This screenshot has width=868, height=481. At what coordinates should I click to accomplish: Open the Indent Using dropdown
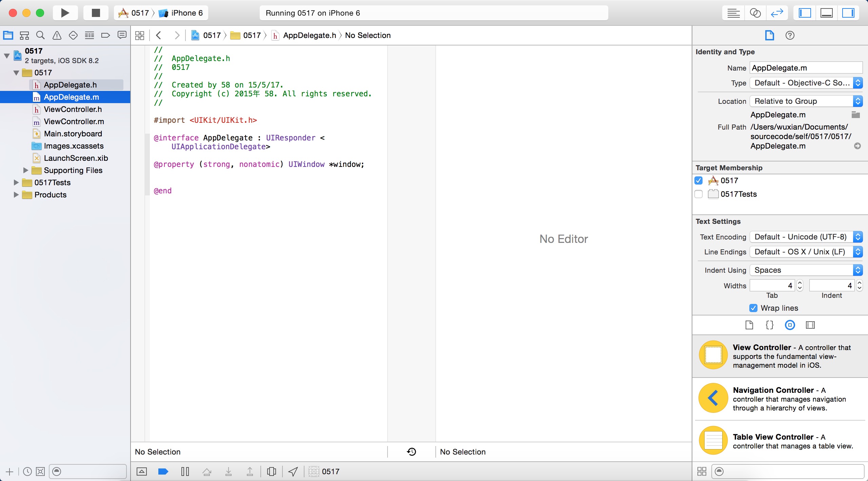pyautogui.click(x=806, y=270)
